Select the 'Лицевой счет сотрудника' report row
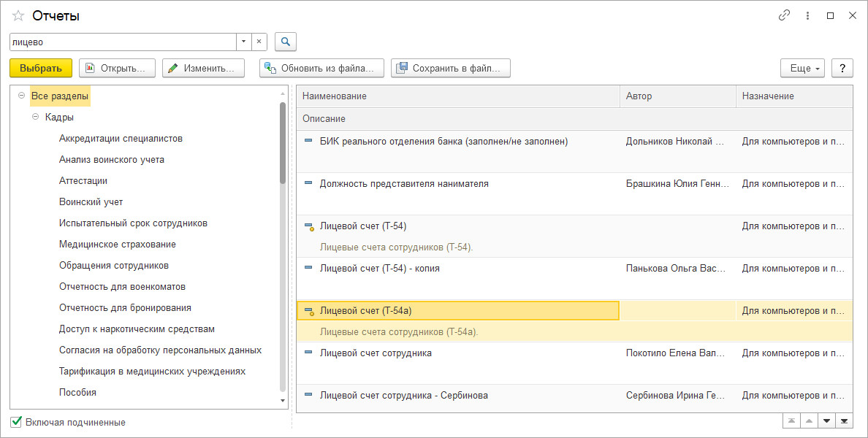This screenshot has width=868, height=438. 376,353
